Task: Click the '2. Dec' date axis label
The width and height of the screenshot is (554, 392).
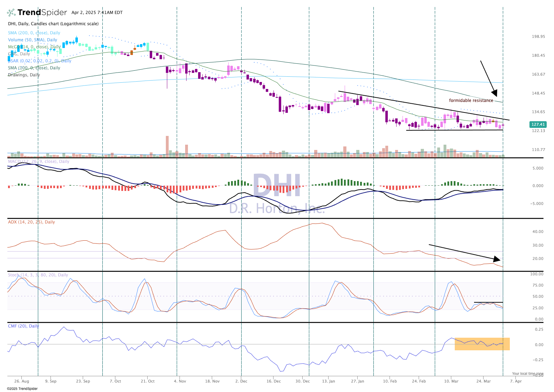Action: 241,381
